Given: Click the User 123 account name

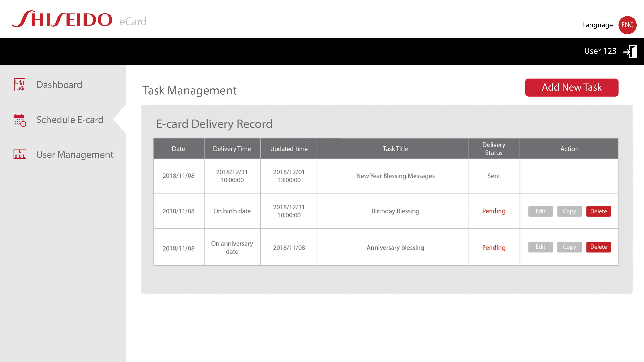Looking at the screenshot, I should pos(600,51).
